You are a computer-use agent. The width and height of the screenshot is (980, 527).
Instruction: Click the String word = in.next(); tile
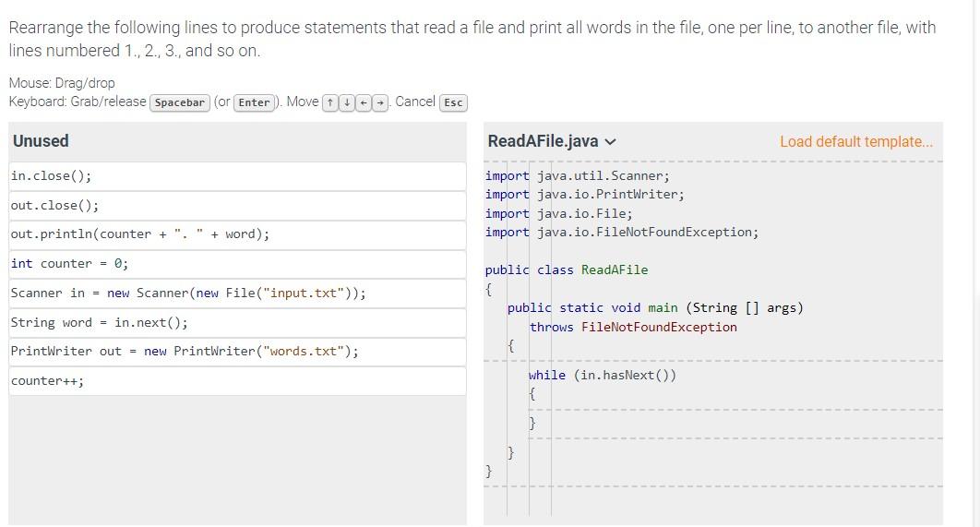(237, 323)
